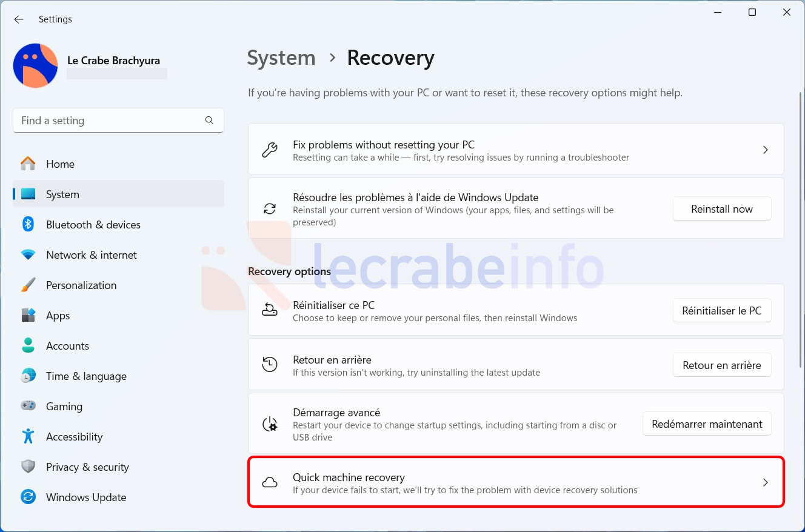The height and width of the screenshot is (532, 805).
Task: Click the Time & language globe icon
Action: 28,376
